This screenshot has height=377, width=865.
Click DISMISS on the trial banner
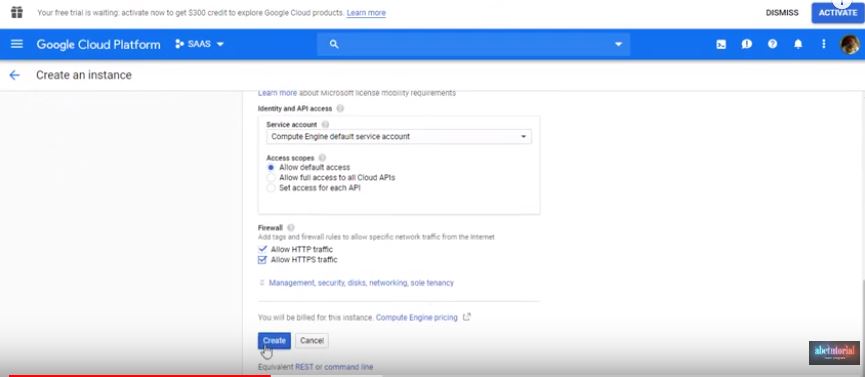[x=782, y=13]
